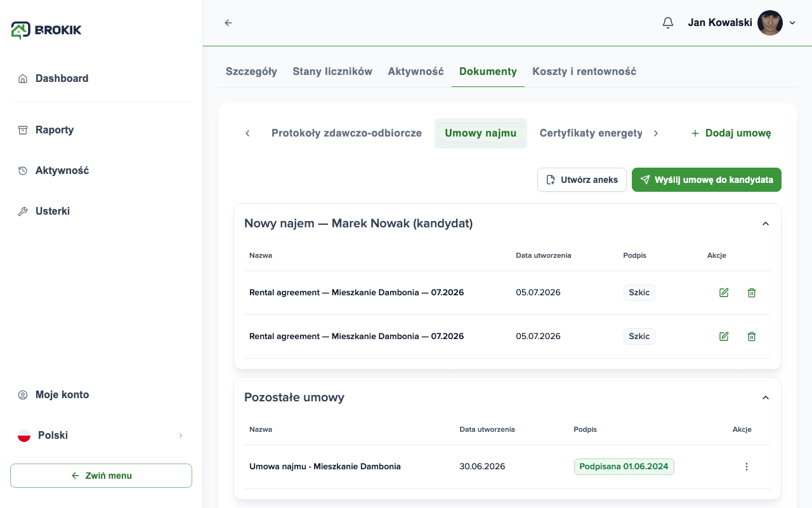812x508 pixels.
Task: Click the Utwórz aneks button
Action: pyautogui.click(x=582, y=180)
